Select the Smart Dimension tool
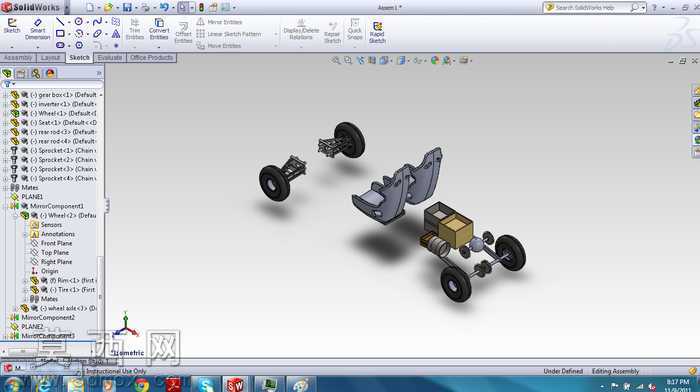Screen dimensions: 700x392 pos(38,29)
